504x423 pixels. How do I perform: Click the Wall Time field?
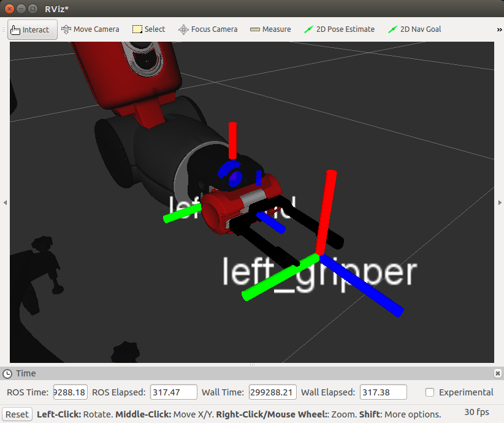[273, 392]
